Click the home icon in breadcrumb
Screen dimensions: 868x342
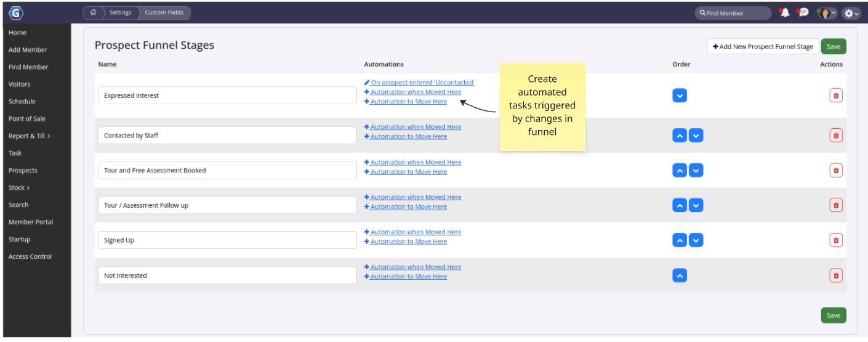93,12
